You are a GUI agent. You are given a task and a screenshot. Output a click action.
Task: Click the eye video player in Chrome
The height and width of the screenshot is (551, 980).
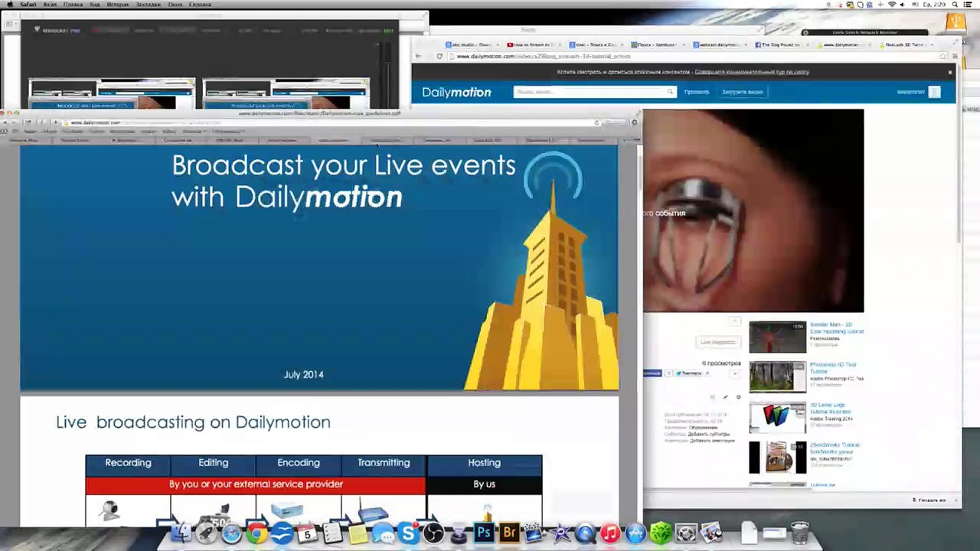pyautogui.click(x=753, y=211)
